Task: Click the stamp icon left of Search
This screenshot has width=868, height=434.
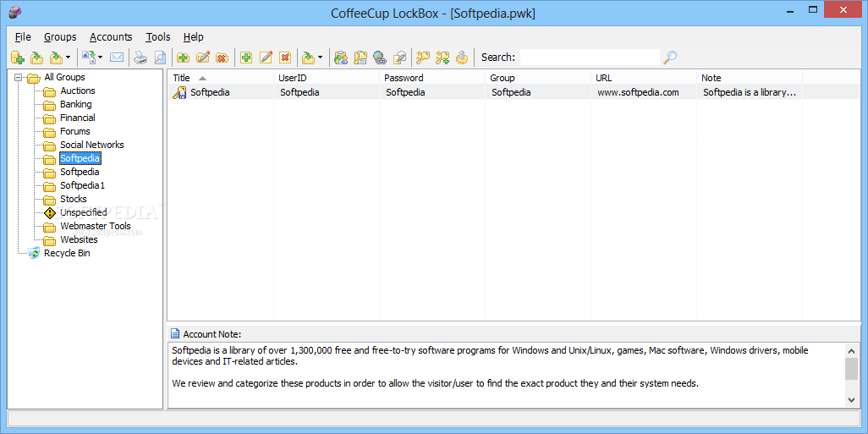Action: 462,57
